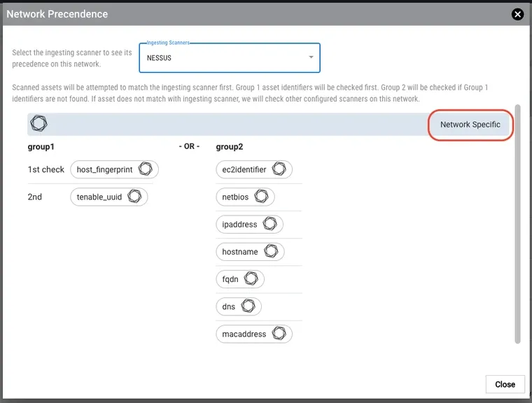Click the Network Specific button
Viewport: 532px width, 403px height.
click(470, 125)
